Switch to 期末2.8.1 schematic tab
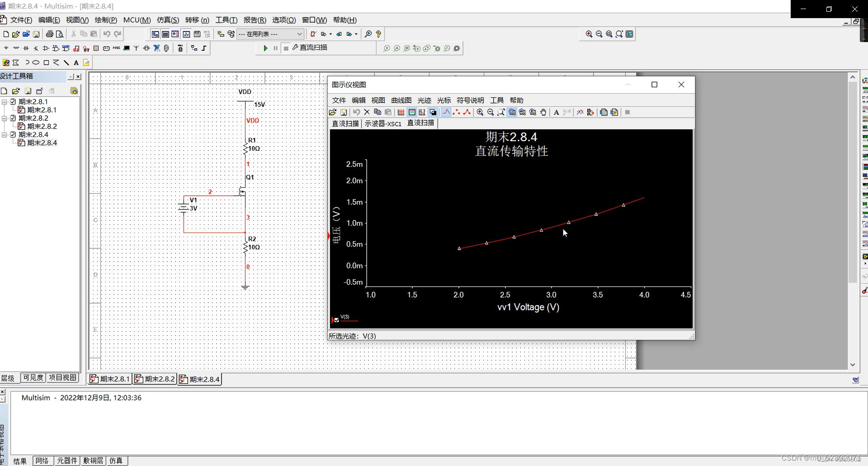 (110, 379)
